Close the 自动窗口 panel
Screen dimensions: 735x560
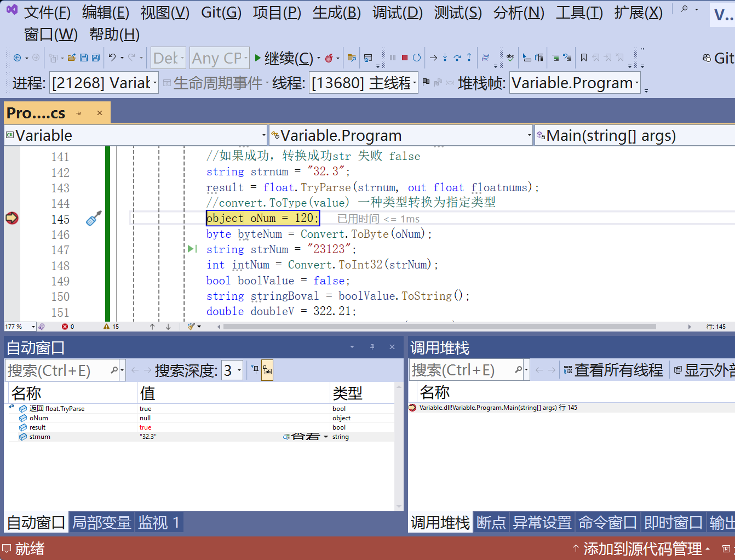pyautogui.click(x=392, y=347)
